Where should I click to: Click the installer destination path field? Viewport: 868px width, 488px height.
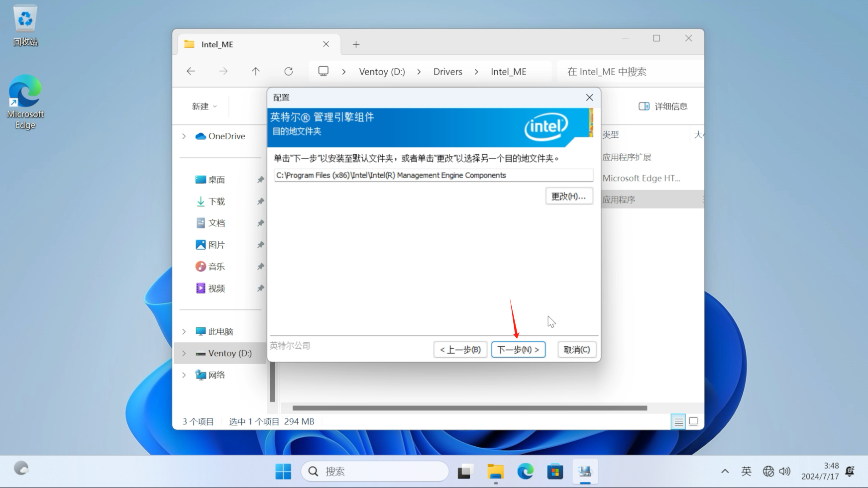pyautogui.click(x=434, y=175)
